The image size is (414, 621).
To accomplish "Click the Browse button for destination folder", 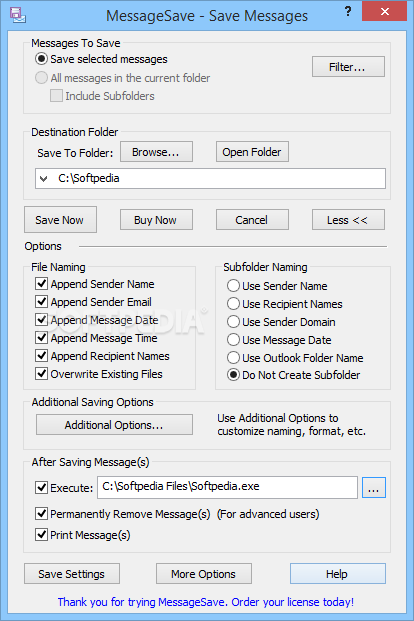I will point(156,152).
